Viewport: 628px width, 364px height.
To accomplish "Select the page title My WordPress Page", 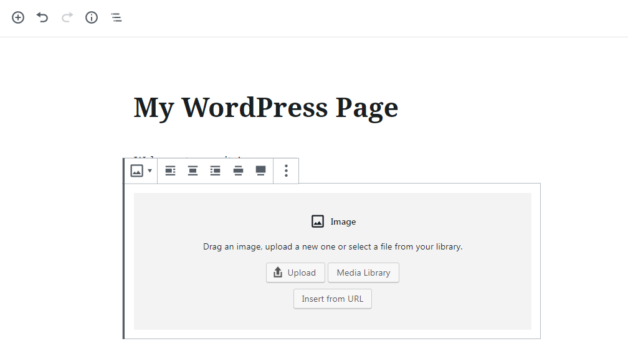I will (x=265, y=107).
